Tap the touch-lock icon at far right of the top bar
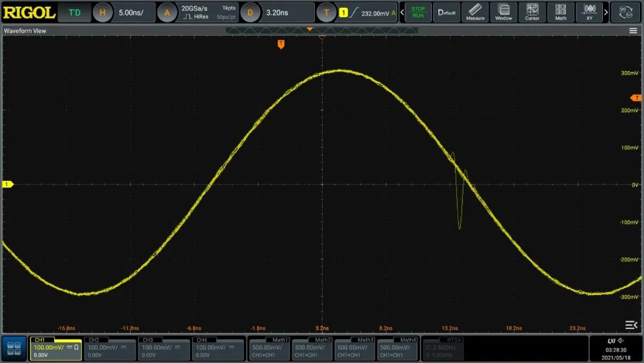The image size is (644, 363). click(626, 13)
